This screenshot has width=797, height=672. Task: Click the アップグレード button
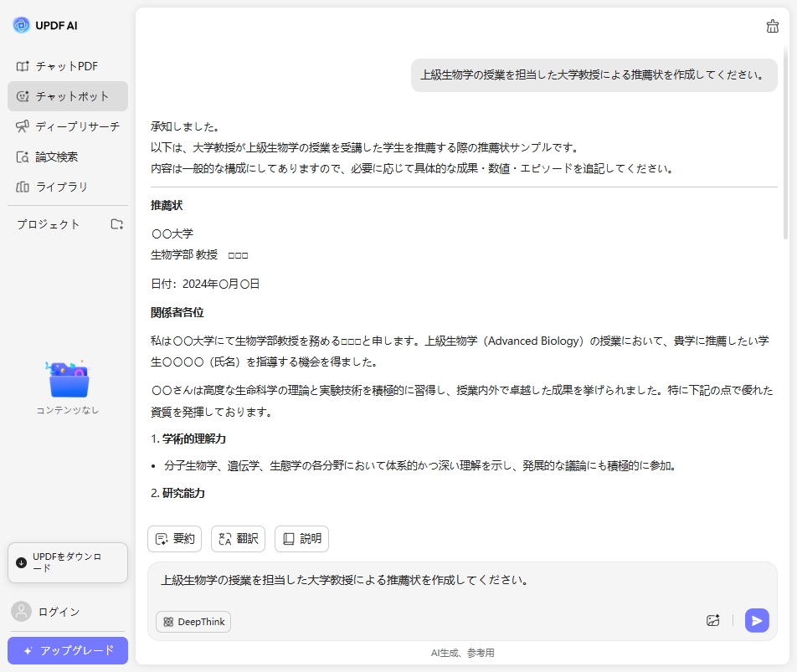68,650
